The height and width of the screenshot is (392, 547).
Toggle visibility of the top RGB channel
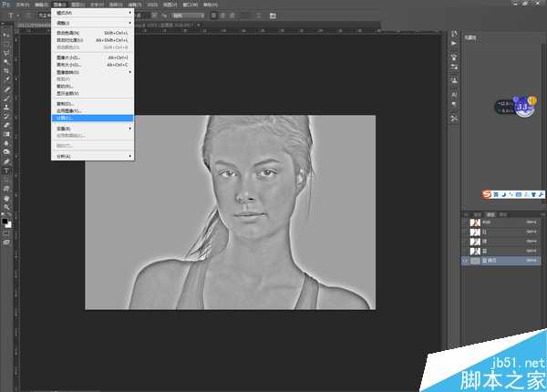(465, 222)
